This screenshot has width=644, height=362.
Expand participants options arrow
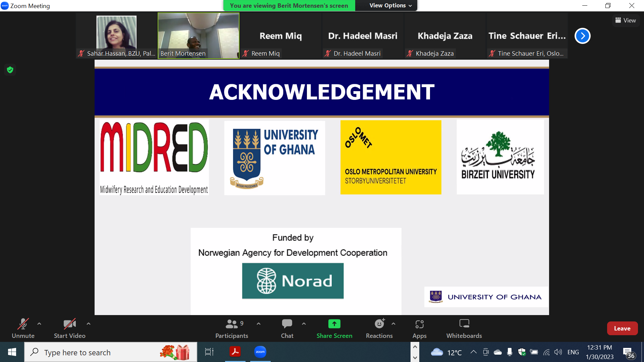259,324
